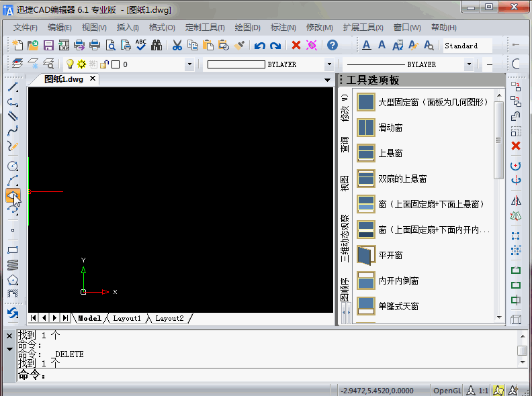
Task: Select the Line tool in the left toolbar
Action: (x=13, y=87)
